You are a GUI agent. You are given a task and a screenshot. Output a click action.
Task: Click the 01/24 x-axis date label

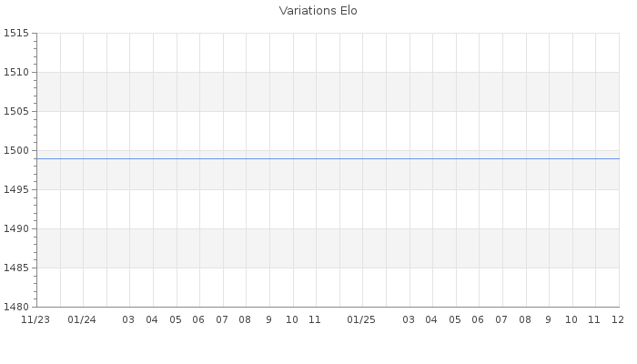[x=82, y=320]
